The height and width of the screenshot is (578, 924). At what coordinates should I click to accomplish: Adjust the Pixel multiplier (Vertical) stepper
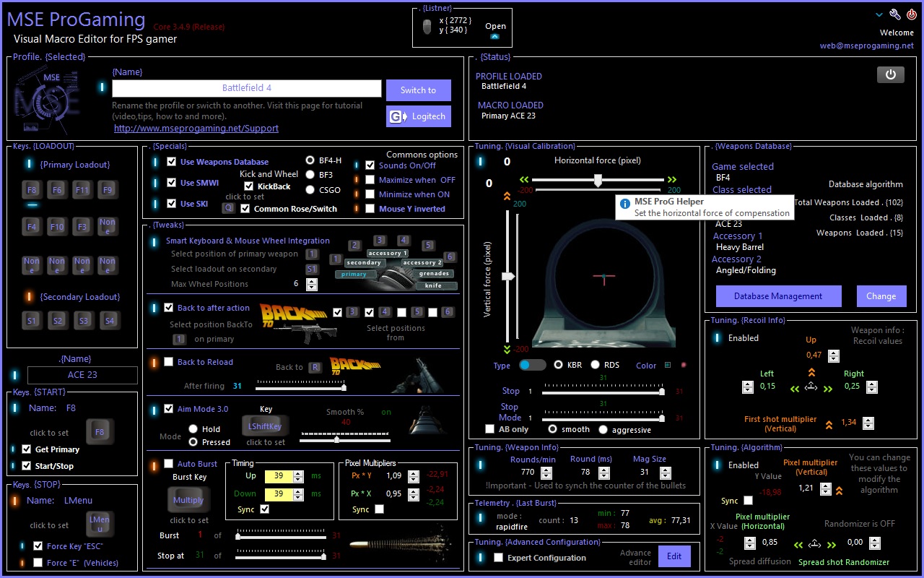tap(826, 489)
